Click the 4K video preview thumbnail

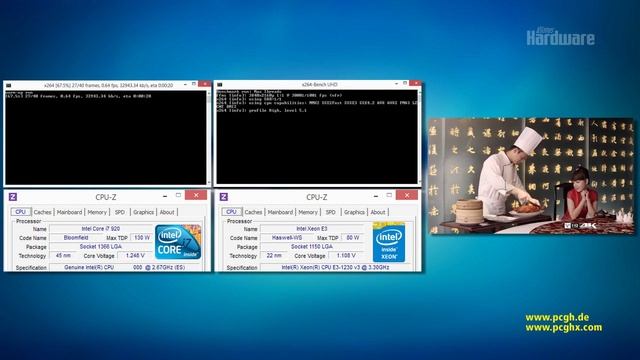click(x=532, y=176)
